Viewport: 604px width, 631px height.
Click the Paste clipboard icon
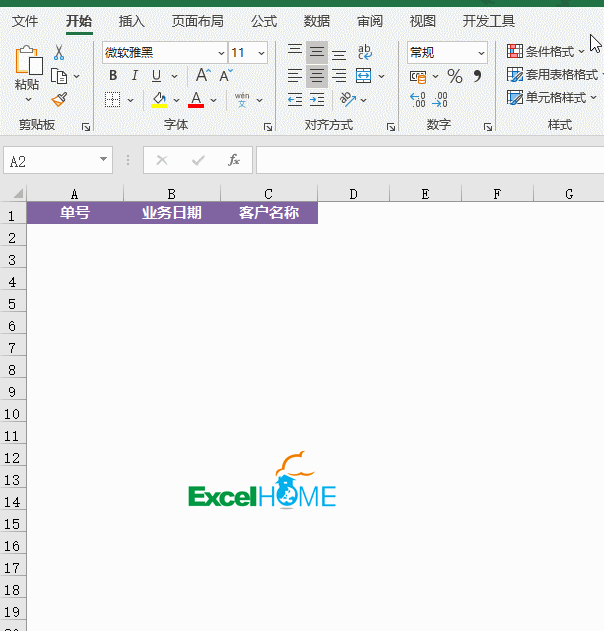tap(29, 60)
